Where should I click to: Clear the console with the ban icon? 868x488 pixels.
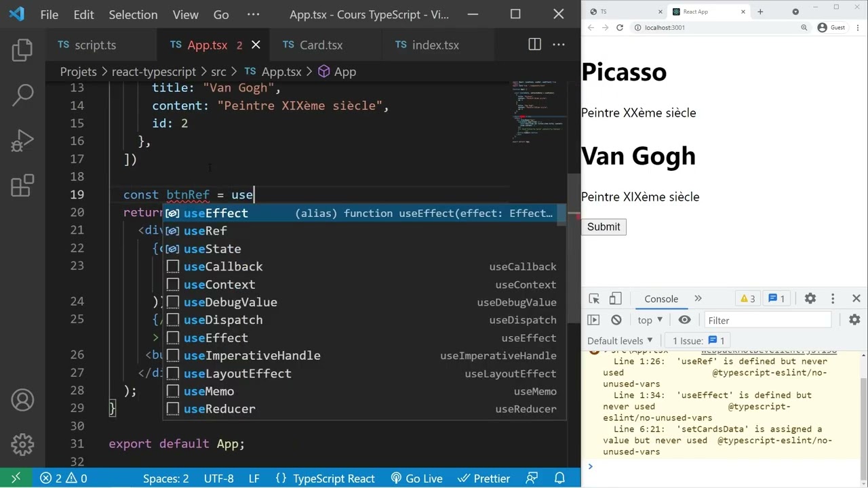coord(616,320)
